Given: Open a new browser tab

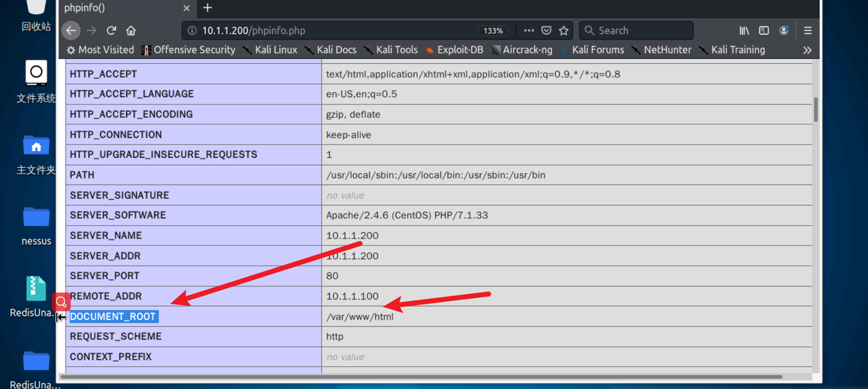Looking at the screenshot, I should 208,7.
